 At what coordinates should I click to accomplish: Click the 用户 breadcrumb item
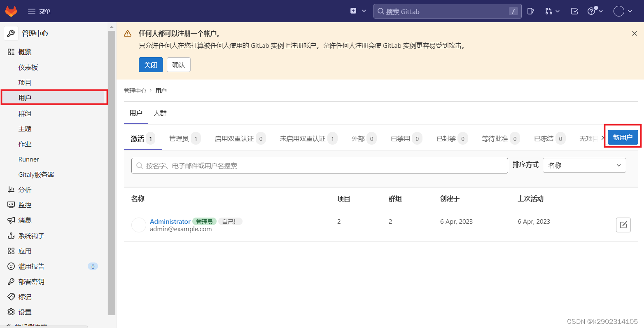161,91
